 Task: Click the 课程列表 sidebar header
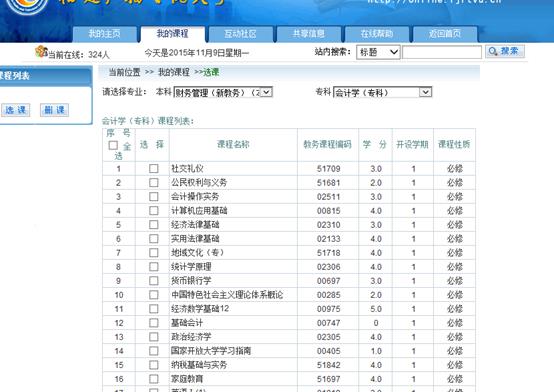click(x=15, y=76)
